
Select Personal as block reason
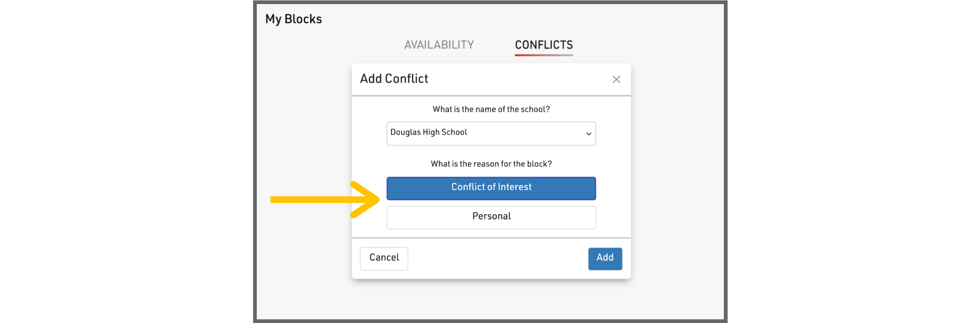click(x=491, y=217)
